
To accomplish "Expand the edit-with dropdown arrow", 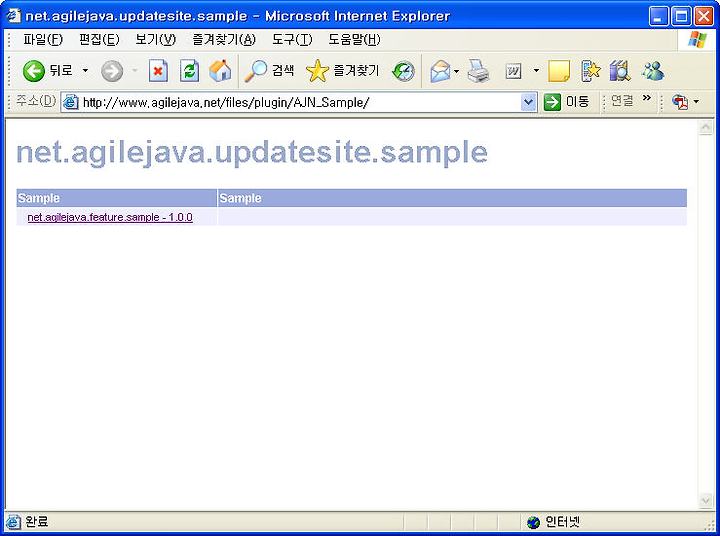I will (x=536, y=71).
